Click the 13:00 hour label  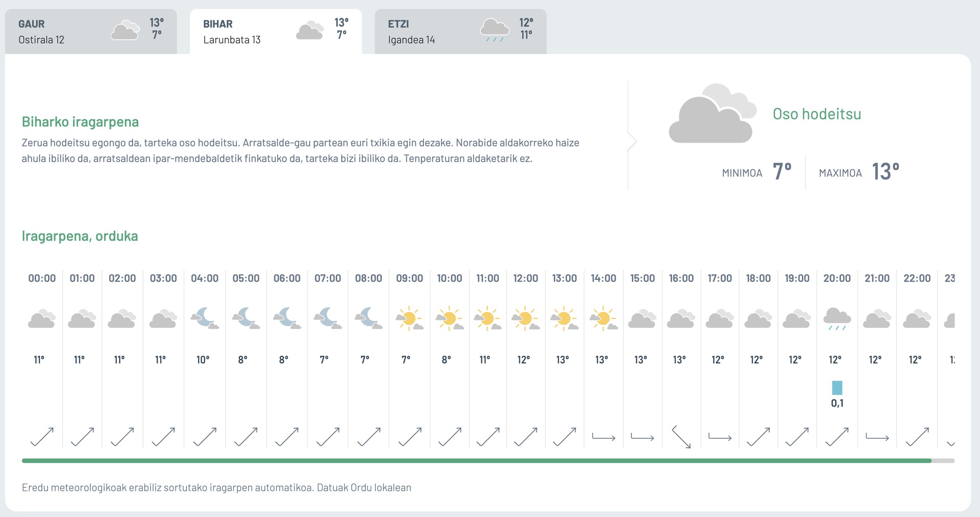coord(565,278)
